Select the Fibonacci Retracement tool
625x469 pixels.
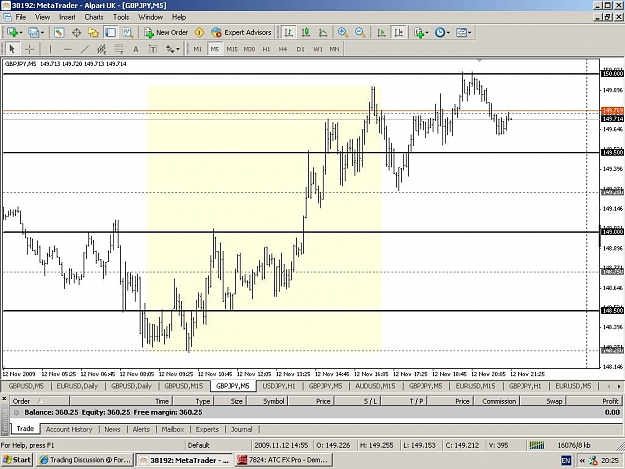pos(119,49)
